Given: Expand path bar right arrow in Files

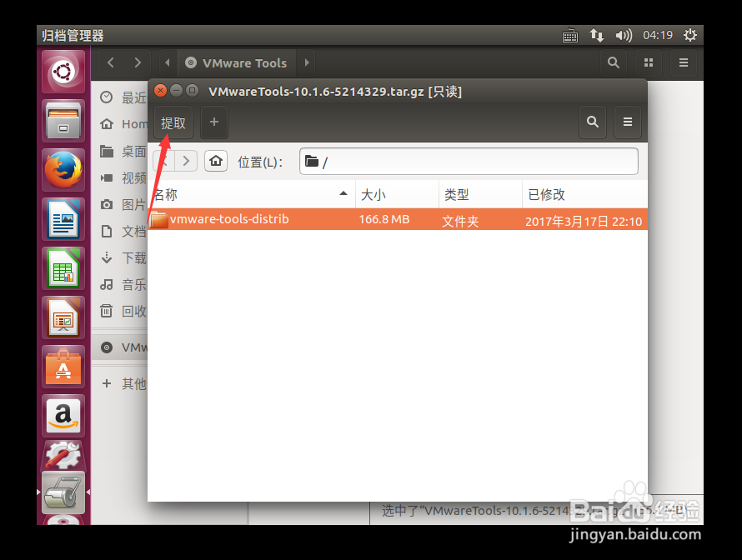Looking at the screenshot, I should [x=307, y=62].
